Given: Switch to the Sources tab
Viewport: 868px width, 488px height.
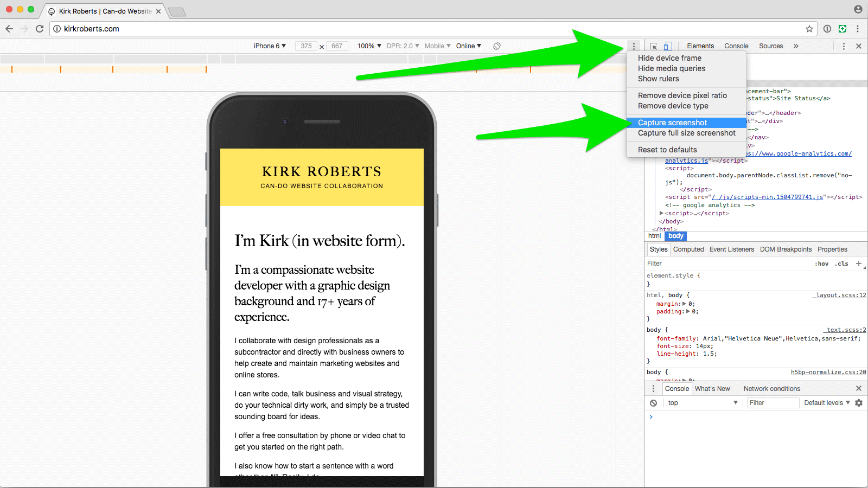Looking at the screenshot, I should [771, 46].
